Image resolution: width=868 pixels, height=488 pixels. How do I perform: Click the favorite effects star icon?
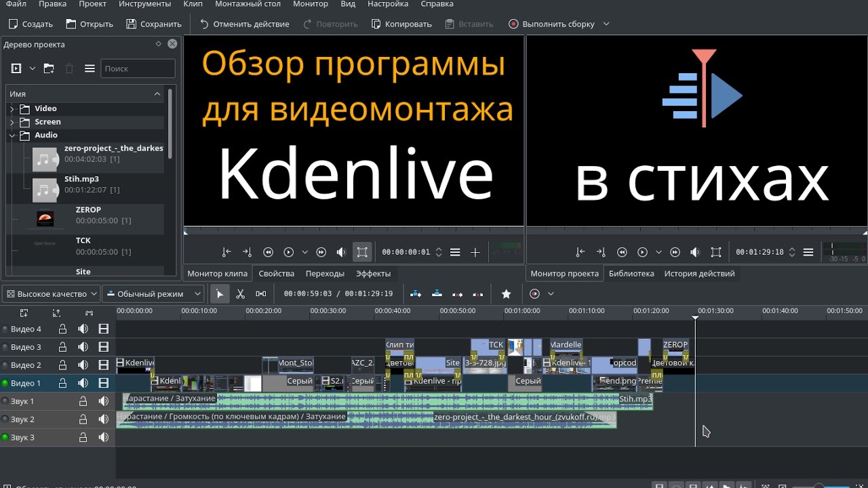(x=506, y=294)
